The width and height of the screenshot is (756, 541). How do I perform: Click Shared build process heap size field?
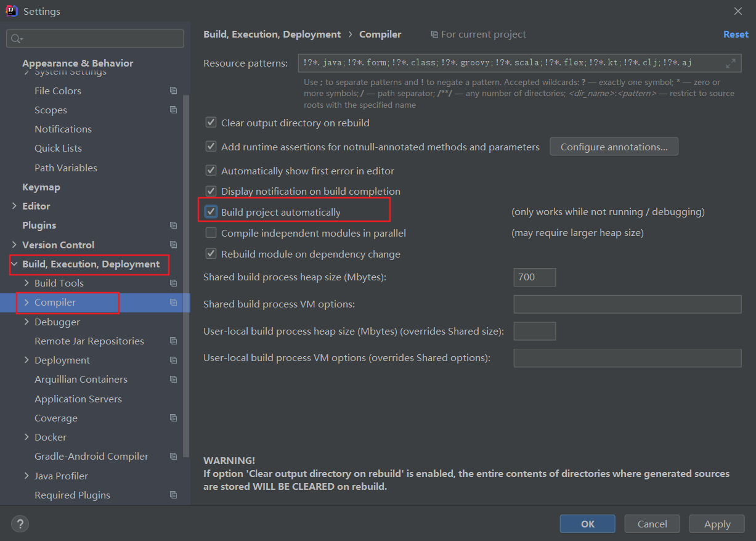pos(535,277)
